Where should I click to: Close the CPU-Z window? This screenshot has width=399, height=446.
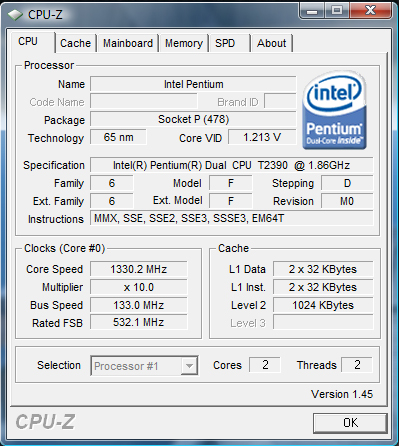(370, 11)
